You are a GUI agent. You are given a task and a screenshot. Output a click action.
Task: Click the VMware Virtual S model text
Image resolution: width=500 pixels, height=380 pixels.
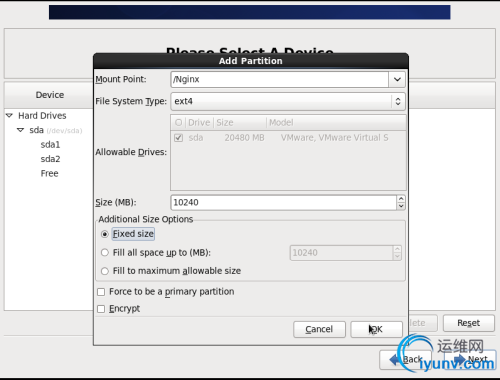[x=334, y=138]
